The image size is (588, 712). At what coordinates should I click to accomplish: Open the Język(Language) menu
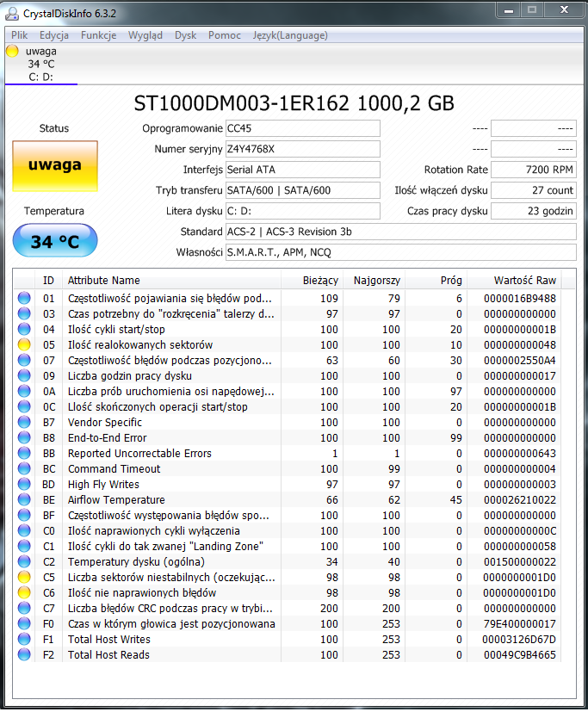290,35
